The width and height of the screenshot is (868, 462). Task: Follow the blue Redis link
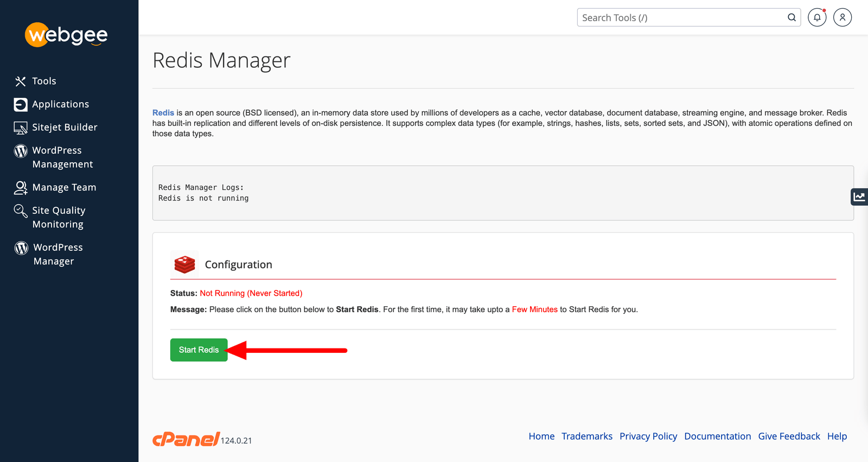point(163,113)
